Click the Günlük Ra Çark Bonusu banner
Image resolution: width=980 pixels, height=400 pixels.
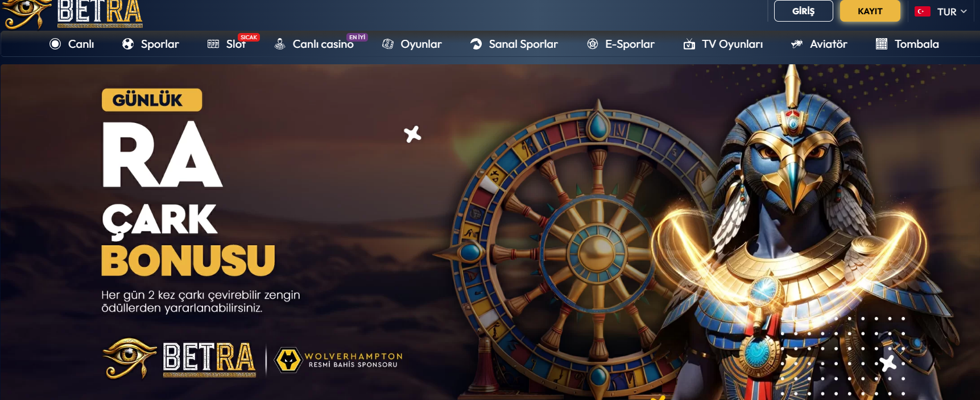[x=490, y=232]
